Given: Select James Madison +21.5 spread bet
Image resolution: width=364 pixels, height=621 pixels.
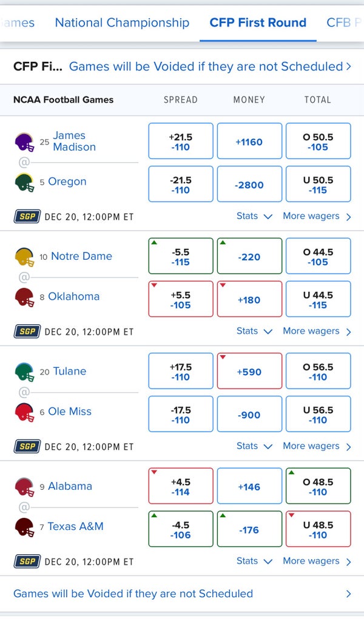Looking at the screenshot, I should pos(181,141).
